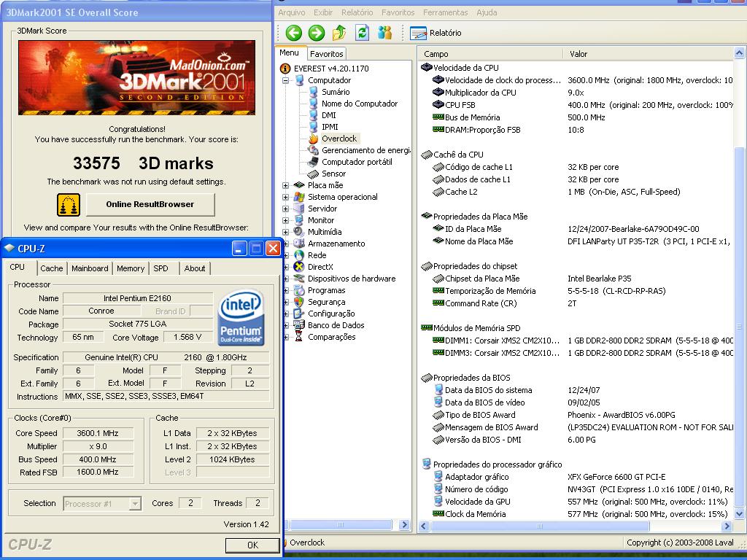Open the Arquivo menu
This screenshot has width=747, height=560.
tap(292, 12)
